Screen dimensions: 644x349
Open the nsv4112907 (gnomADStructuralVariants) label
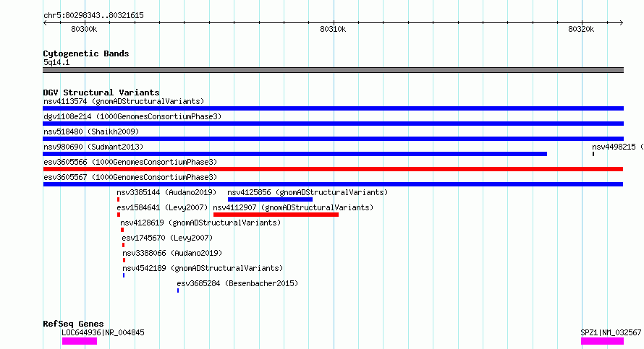pyautogui.click(x=293, y=207)
